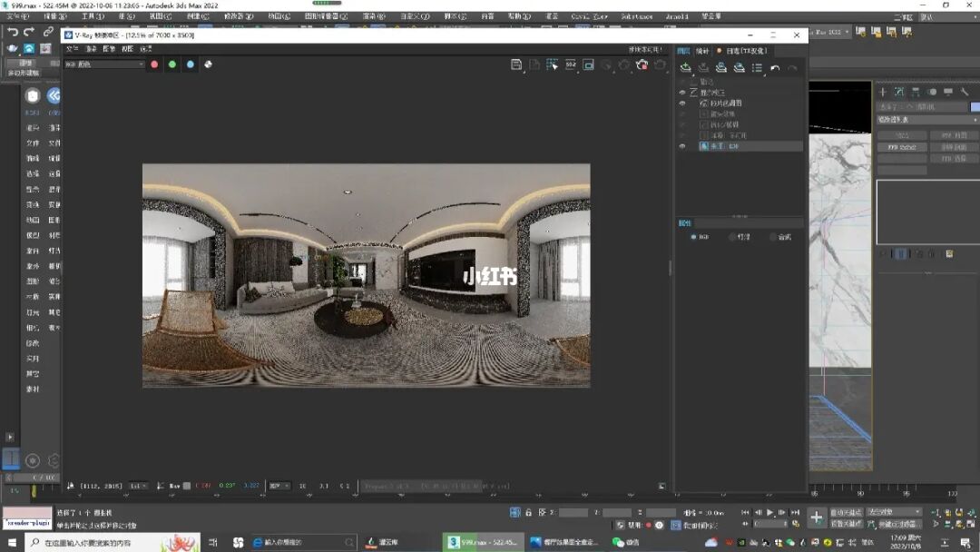This screenshot has height=552, width=980.
Task: Select the 合成 Composite radio option
Action: click(x=773, y=237)
